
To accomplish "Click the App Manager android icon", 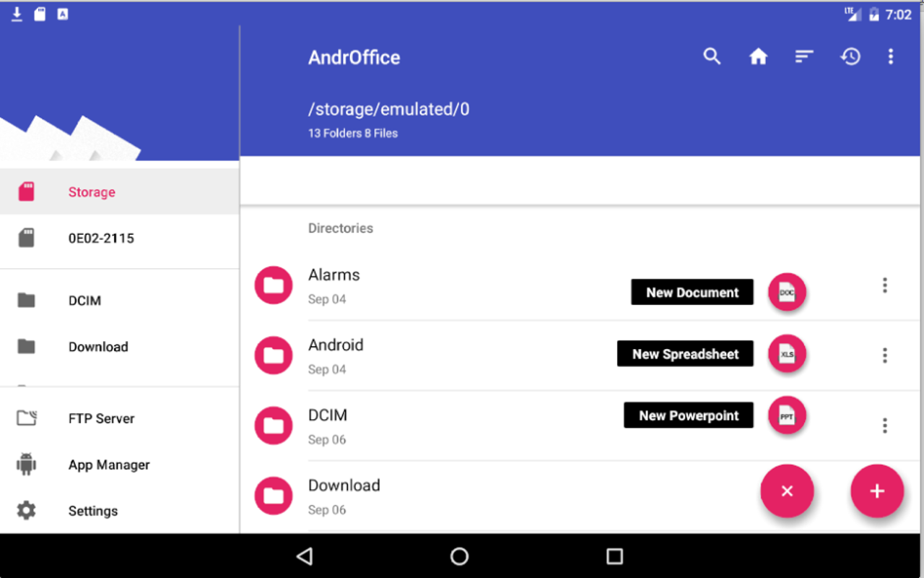I will click(27, 464).
